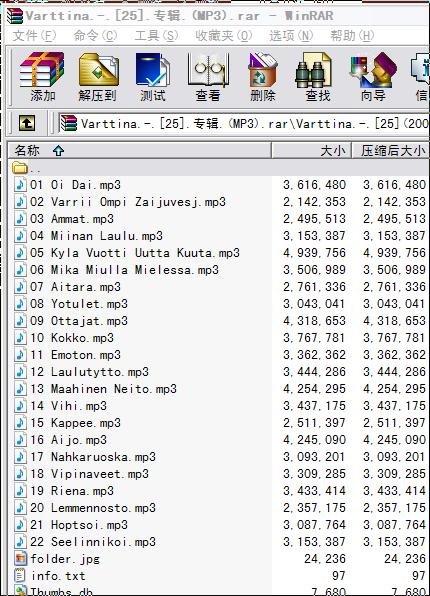Select file 22 Seelinnikoi.mp3

(x=93, y=542)
